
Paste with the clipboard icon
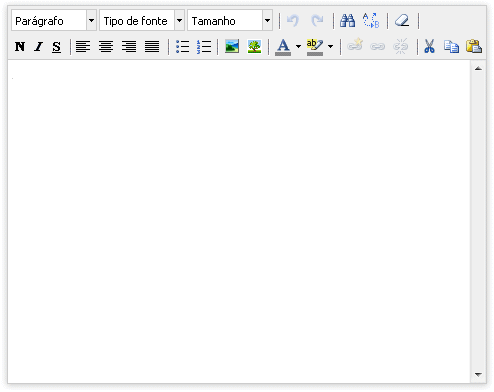pyautogui.click(x=474, y=46)
